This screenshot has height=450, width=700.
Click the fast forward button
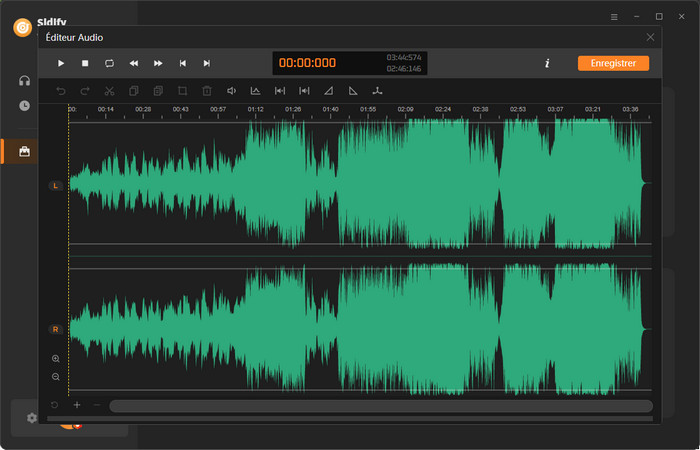point(158,63)
